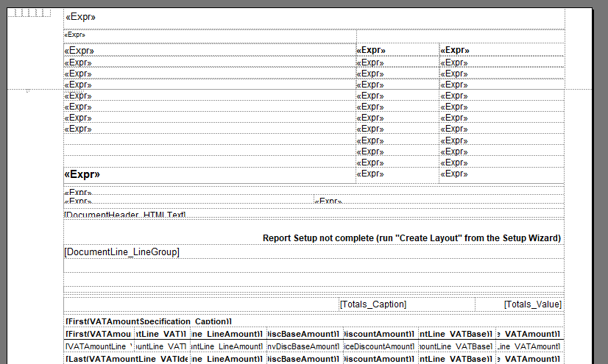
Task: Click the bold first-row ntLine_VATBase)] header cell
Action: click(x=456, y=334)
